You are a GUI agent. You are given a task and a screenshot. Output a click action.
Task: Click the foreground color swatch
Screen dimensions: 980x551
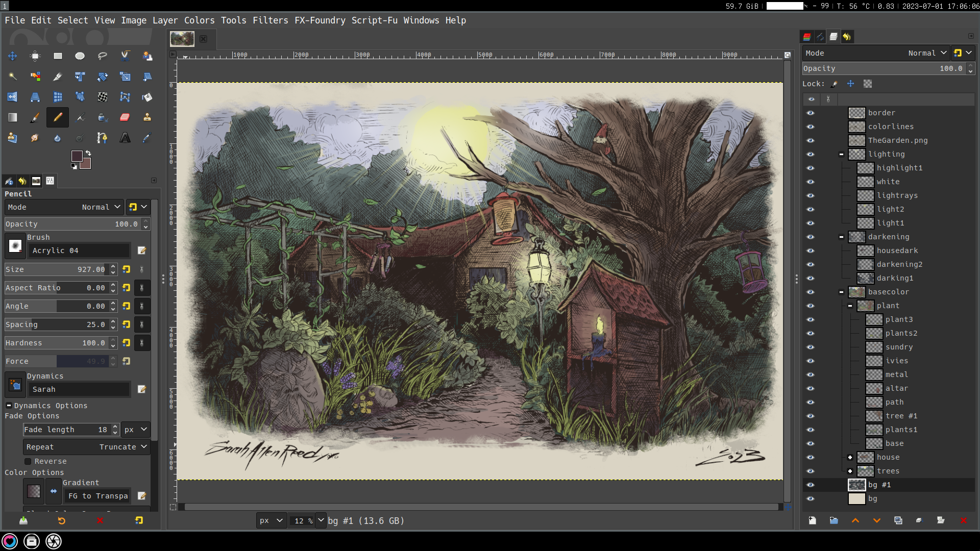tap(77, 156)
